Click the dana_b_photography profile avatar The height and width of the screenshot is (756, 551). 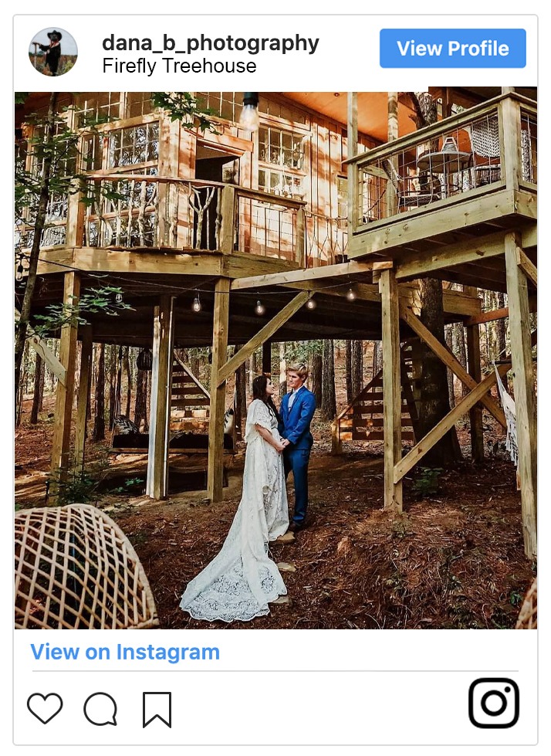click(53, 52)
